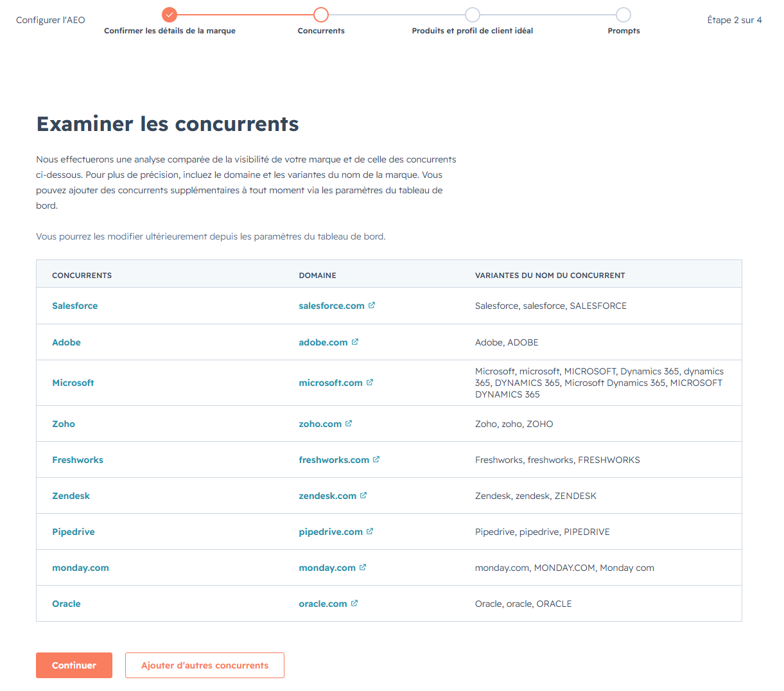This screenshot has height=691, width=784.
Task: Open the Salesforce competitor name link
Action: [x=75, y=306]
